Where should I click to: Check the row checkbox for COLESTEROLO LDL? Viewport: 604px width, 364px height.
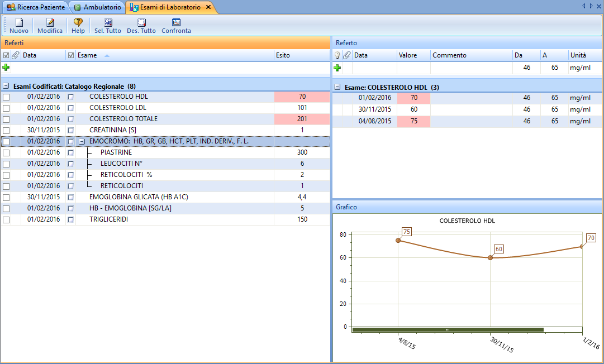pos(6,108)
